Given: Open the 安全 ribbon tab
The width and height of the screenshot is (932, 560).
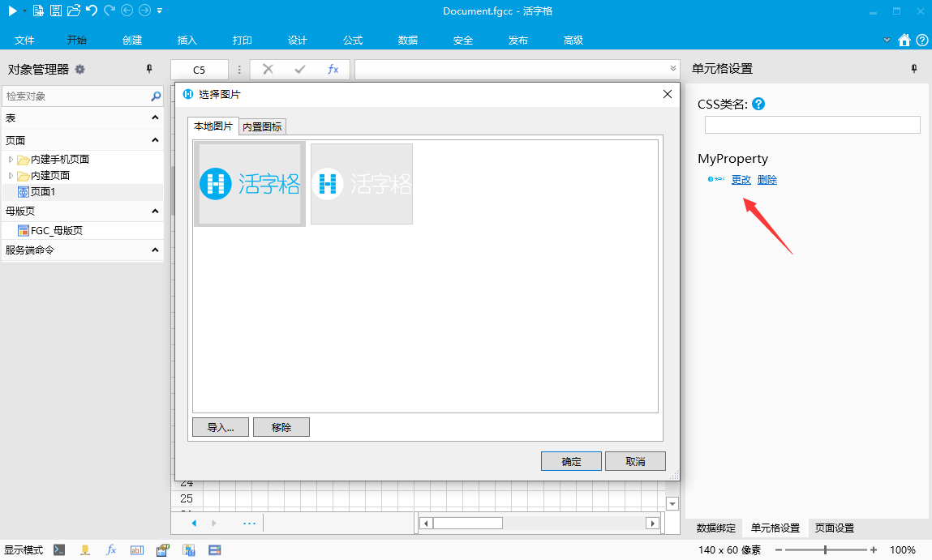Looking at the screenshot, I should click(463, 40).
